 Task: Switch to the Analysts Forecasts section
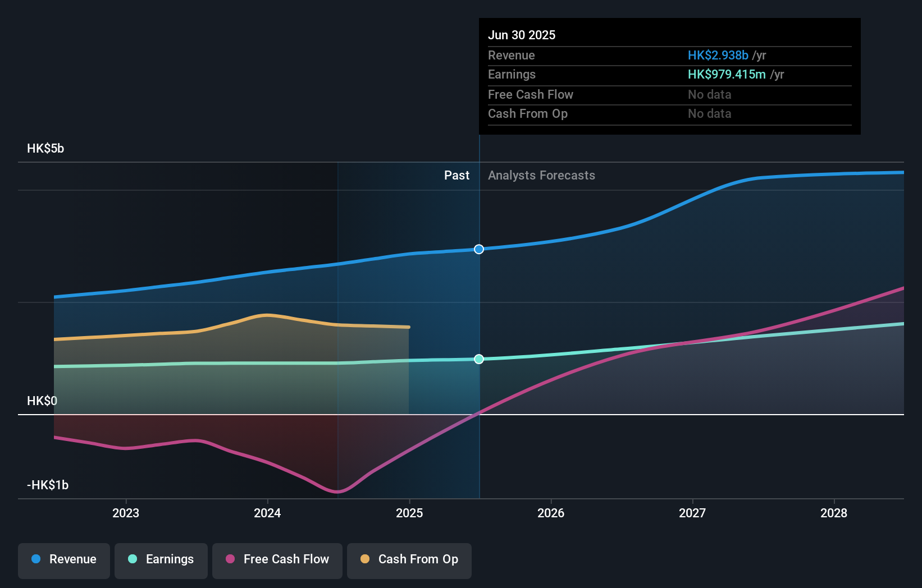click(541, 175)
